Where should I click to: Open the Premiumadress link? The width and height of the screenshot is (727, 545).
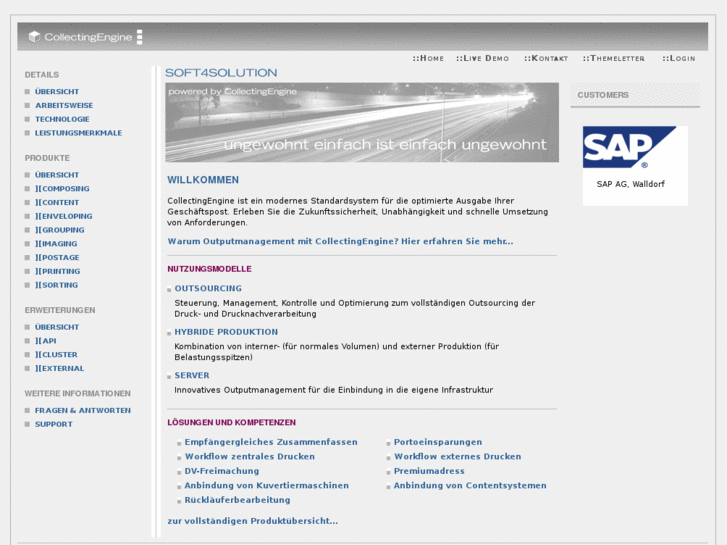[429, 471]
